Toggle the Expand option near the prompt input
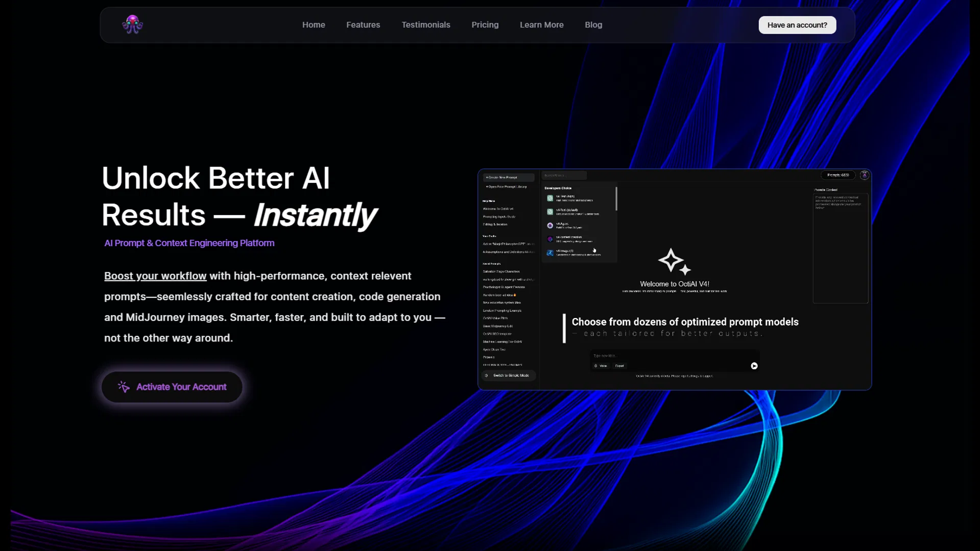The height and width of the screenshot is (551, 980). click(x=619, y=366)
